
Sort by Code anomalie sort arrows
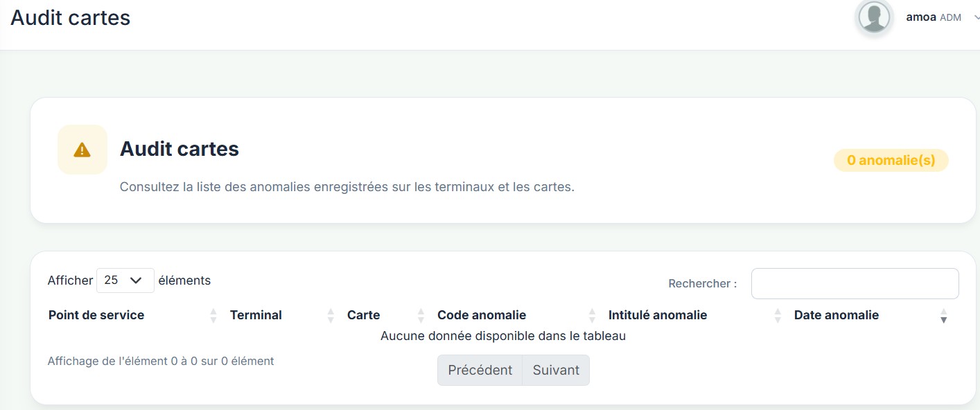(592, 316)
